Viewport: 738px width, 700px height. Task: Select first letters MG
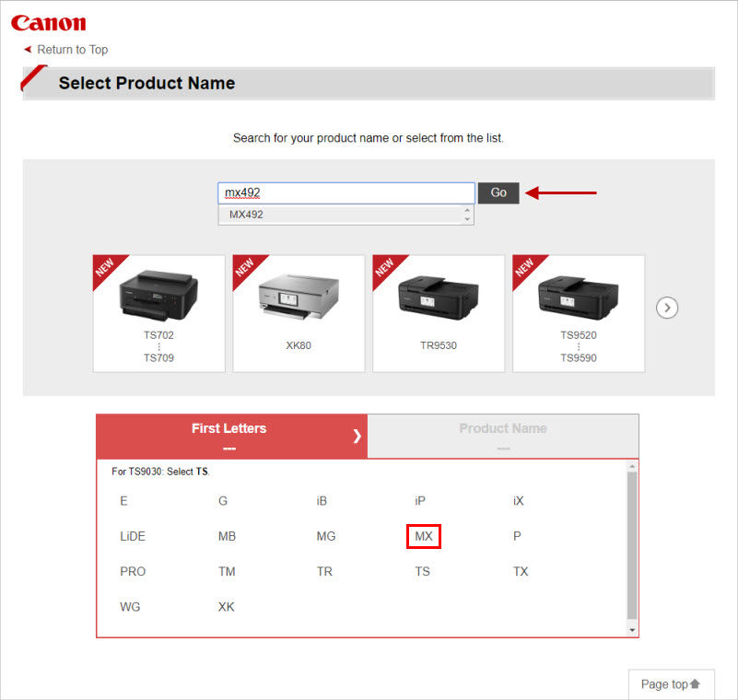click(x=326, y=536)
